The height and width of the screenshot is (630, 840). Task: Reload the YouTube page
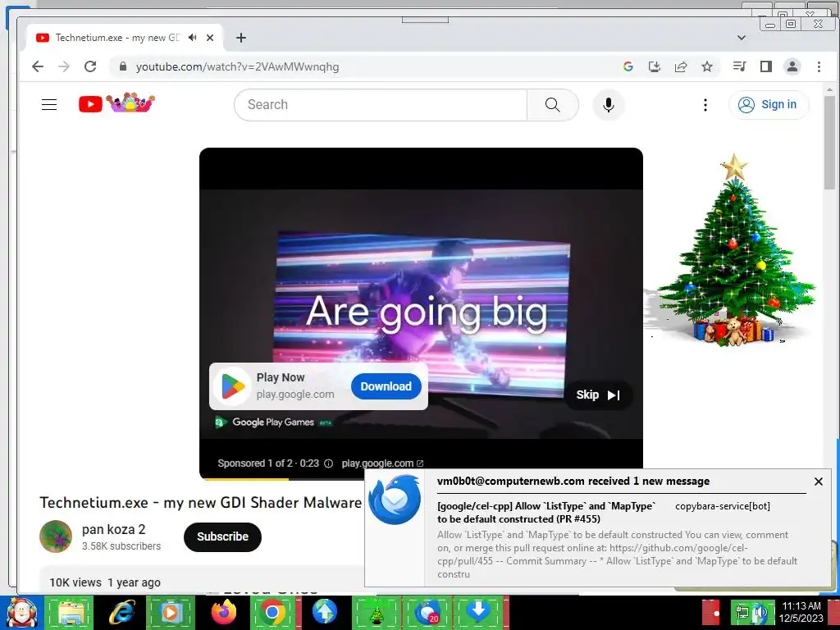click(x=90, y=66)
